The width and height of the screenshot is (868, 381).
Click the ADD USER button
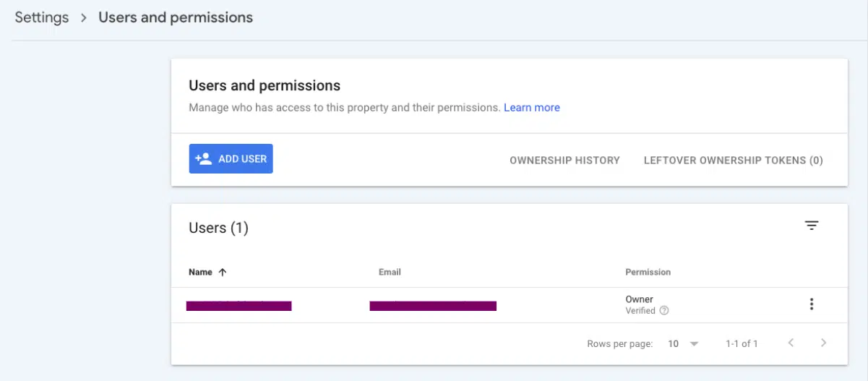click(x=231, y=158)
